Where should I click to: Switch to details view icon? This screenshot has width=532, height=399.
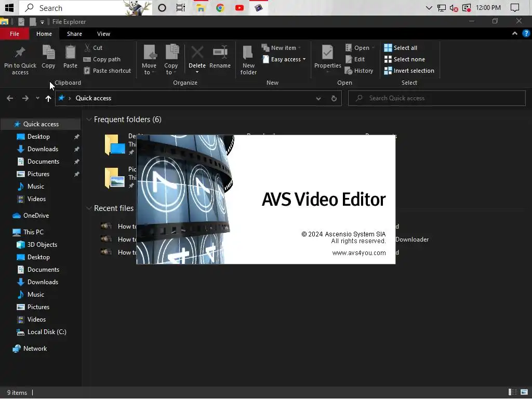click(x=513, y=392)
